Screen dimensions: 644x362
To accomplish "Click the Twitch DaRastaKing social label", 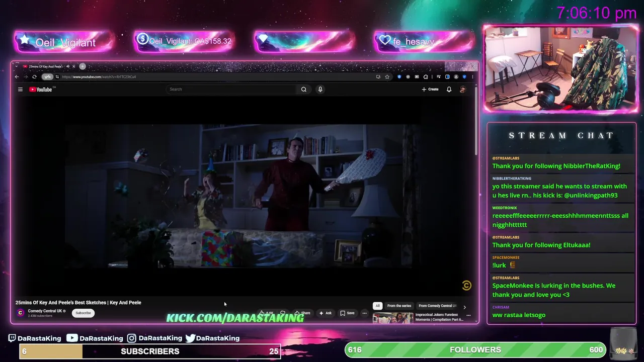I will coord(34,338).
